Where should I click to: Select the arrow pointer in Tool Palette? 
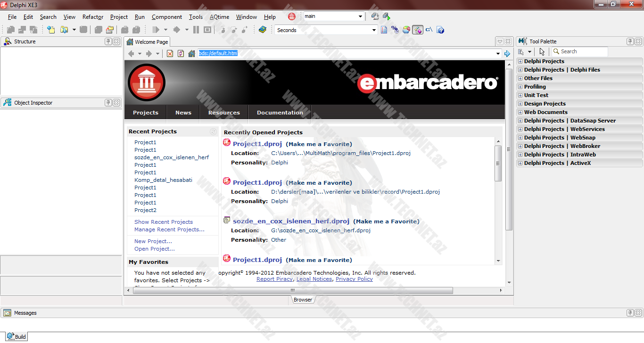click(x=542, y=52)
